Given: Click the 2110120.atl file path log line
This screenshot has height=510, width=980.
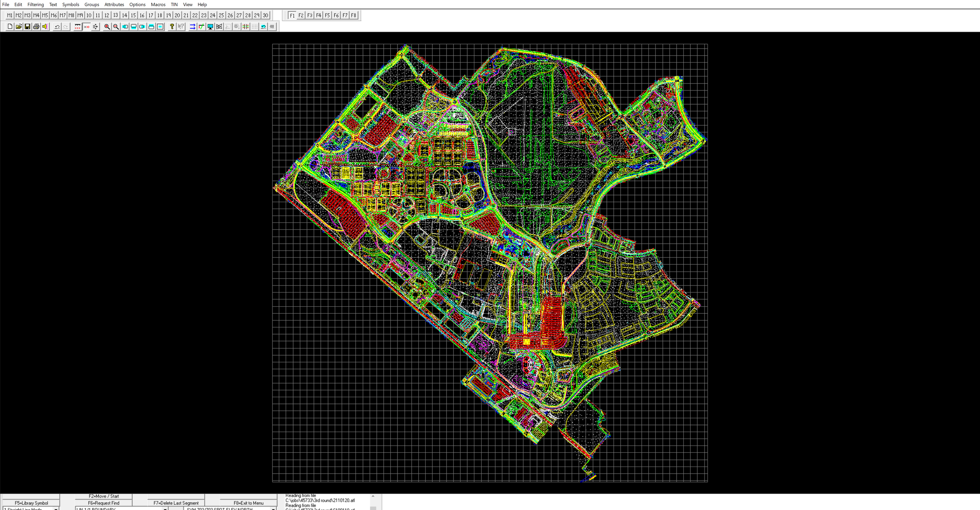Looking at the screenshot, I should tap(320, 501).
